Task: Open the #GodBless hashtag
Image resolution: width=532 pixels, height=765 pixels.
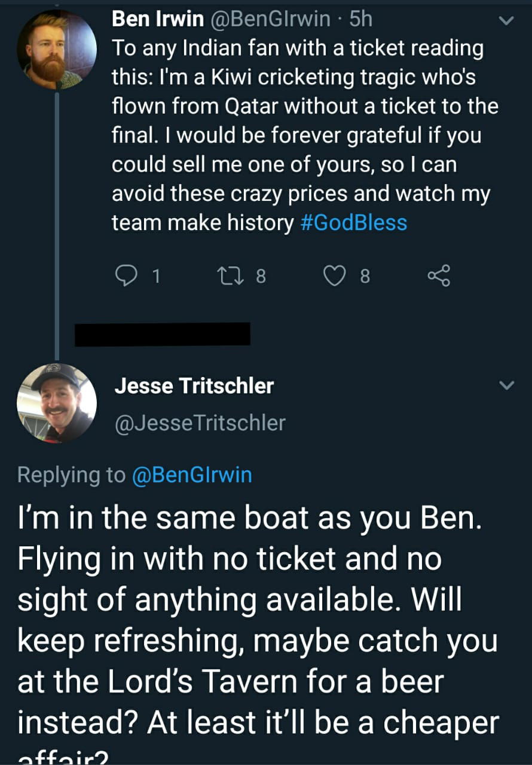Action: [x=351, y=223]
